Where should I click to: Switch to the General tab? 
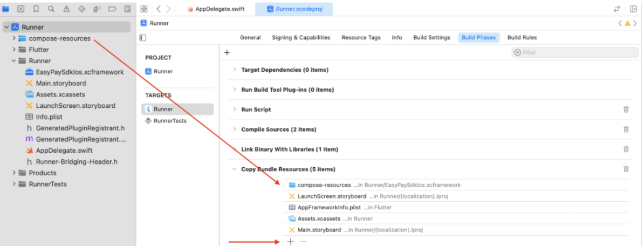pyautogui.click(x=250, y=37)
